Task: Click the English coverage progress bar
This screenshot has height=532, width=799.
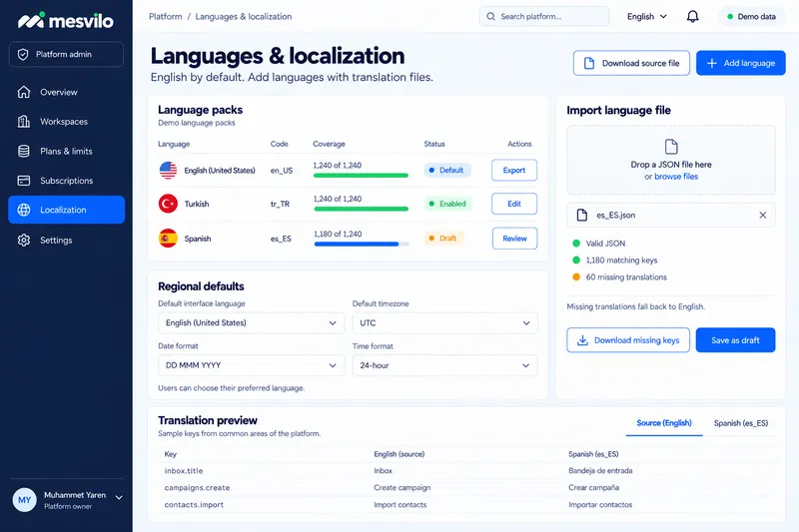Action: 361,176
